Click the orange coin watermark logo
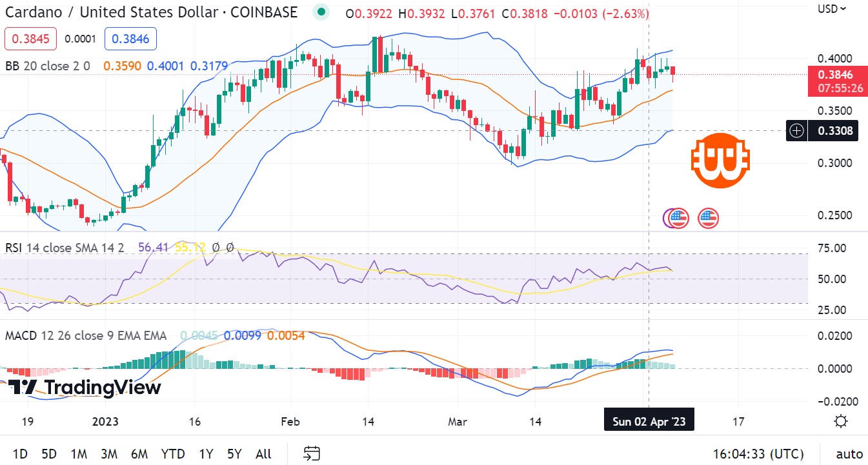Screen dimensions: 868x465 720,161
